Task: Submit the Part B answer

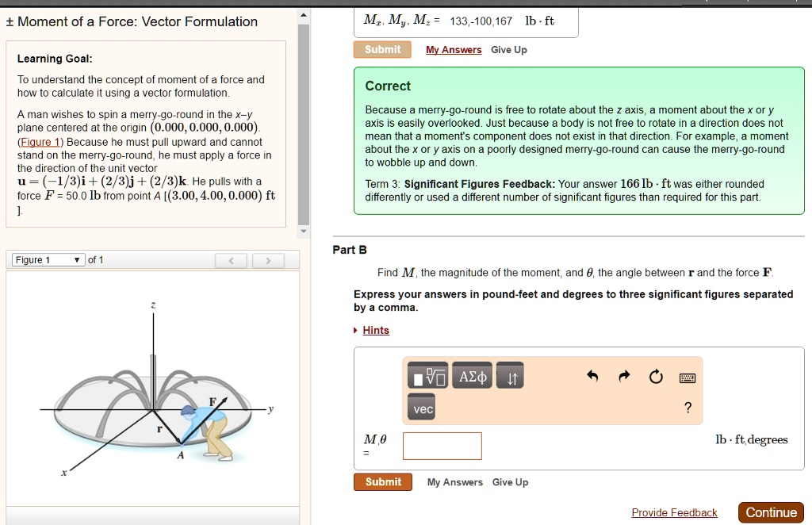Action: pos(383,481)
